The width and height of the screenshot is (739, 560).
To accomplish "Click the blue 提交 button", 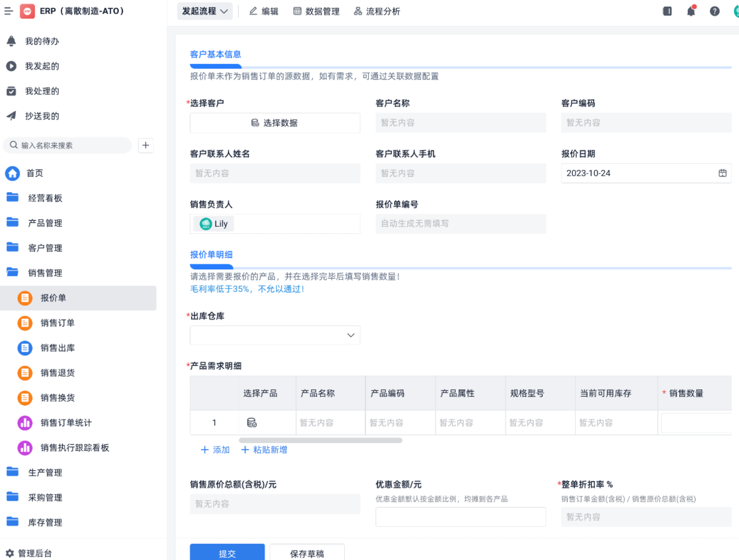I will point(227,553).
